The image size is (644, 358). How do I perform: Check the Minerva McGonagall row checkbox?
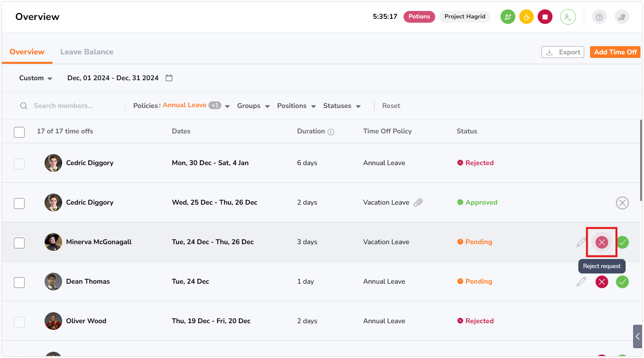click(19, 243)
